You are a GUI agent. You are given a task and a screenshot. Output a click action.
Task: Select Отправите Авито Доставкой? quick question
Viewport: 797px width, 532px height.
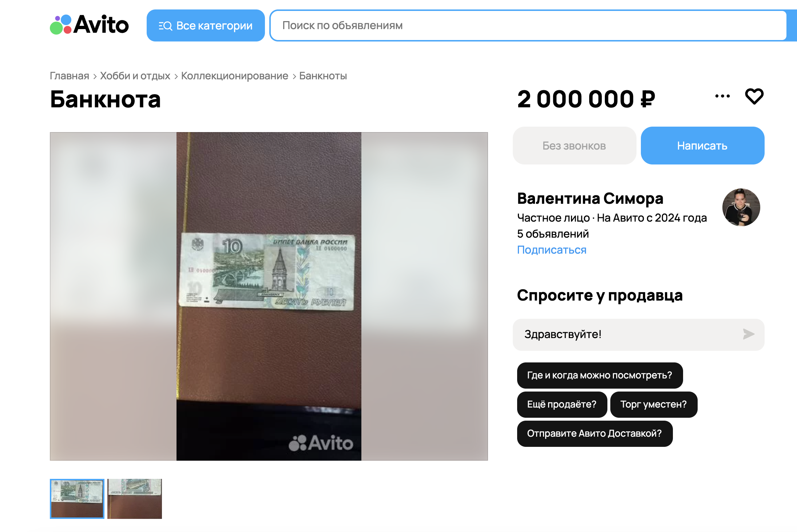tap(595, 433)
